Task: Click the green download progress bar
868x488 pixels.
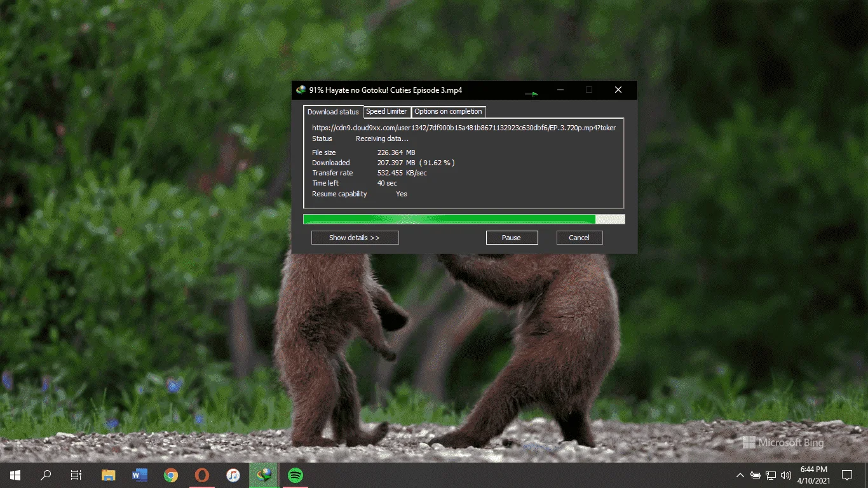Action: [464, 219]
